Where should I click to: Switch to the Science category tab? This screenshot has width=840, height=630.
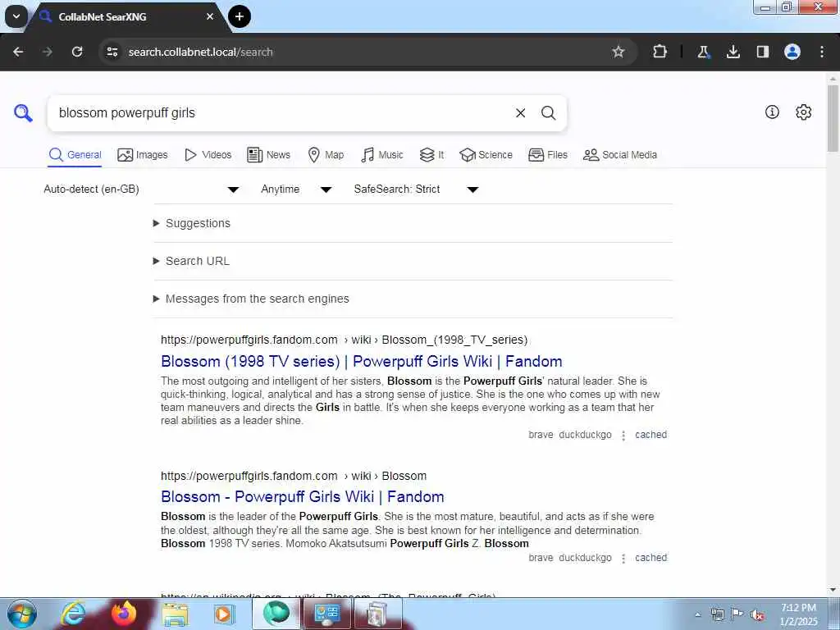[x=486, y=155]
